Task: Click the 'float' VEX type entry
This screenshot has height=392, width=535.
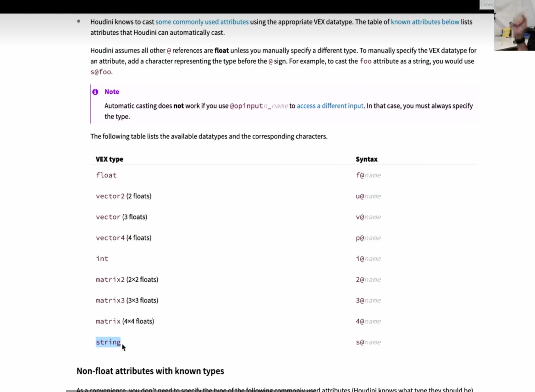Action: [x=106, y=175]
